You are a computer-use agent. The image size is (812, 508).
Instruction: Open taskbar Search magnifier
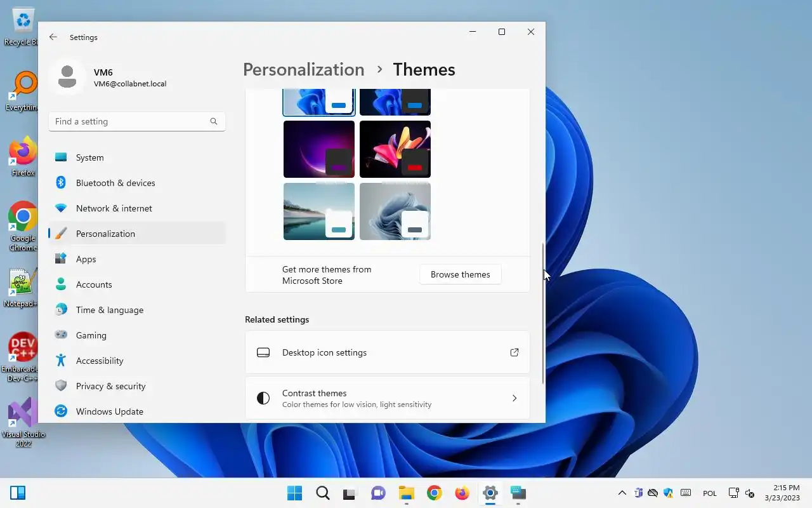322,493
